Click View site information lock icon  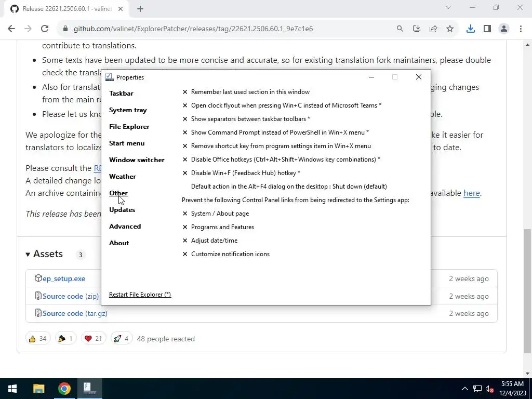click(x=65, y=29)
